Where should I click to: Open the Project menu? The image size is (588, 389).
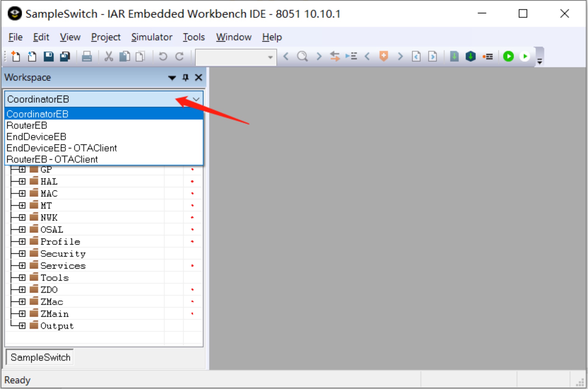coord(106,37)
